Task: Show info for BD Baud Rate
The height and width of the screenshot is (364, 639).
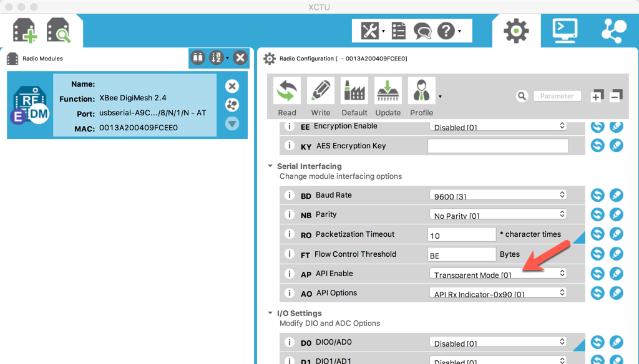Action: pyautogui.click(x=290, y=195)
